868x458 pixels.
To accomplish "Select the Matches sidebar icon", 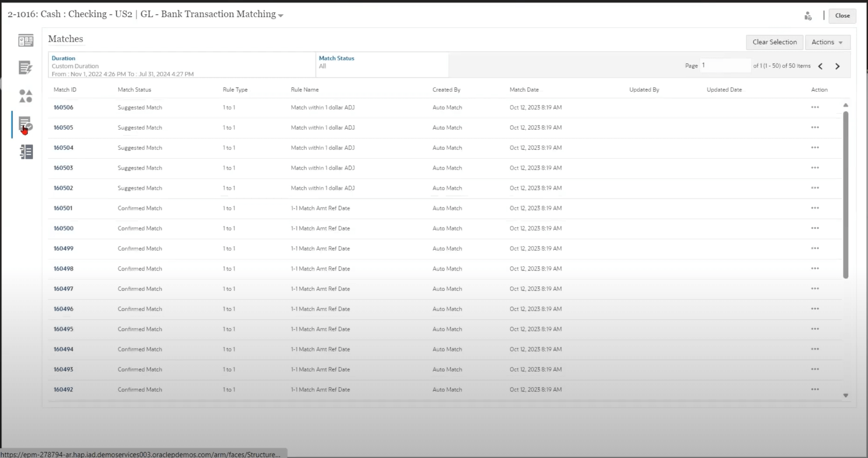I will coord(26,124).
